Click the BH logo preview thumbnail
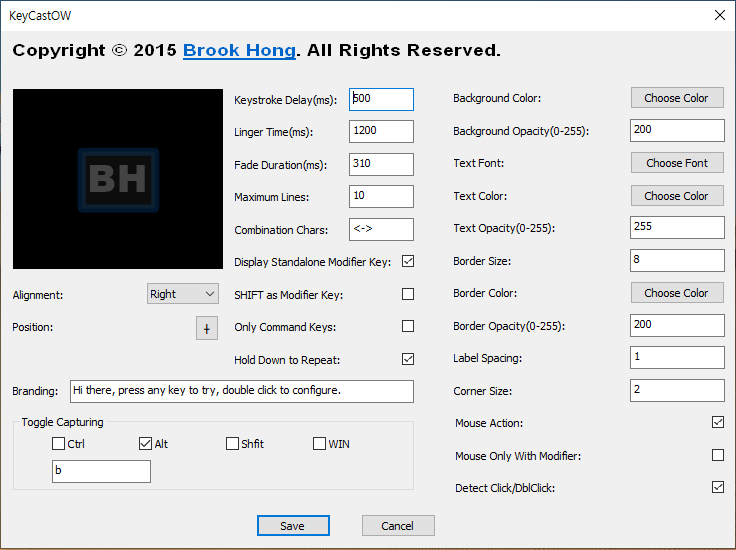The width and height of the screenshot is (736, 550). (118, 179)
